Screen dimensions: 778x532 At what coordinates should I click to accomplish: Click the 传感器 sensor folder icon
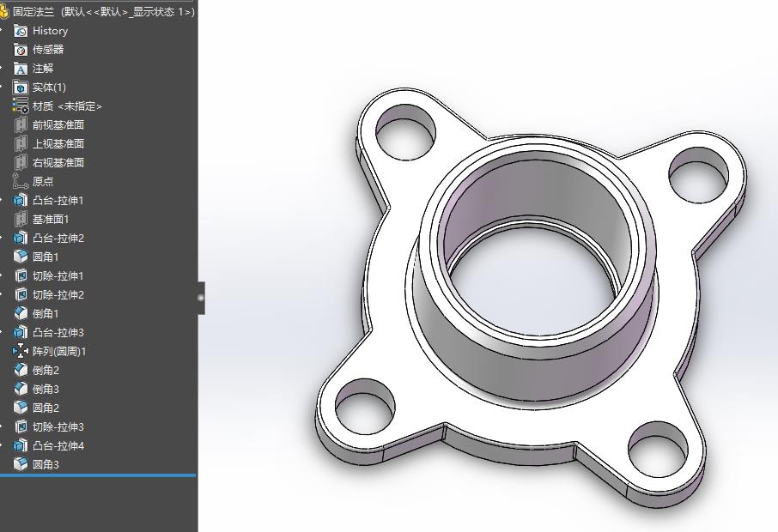tap(21, 50)
